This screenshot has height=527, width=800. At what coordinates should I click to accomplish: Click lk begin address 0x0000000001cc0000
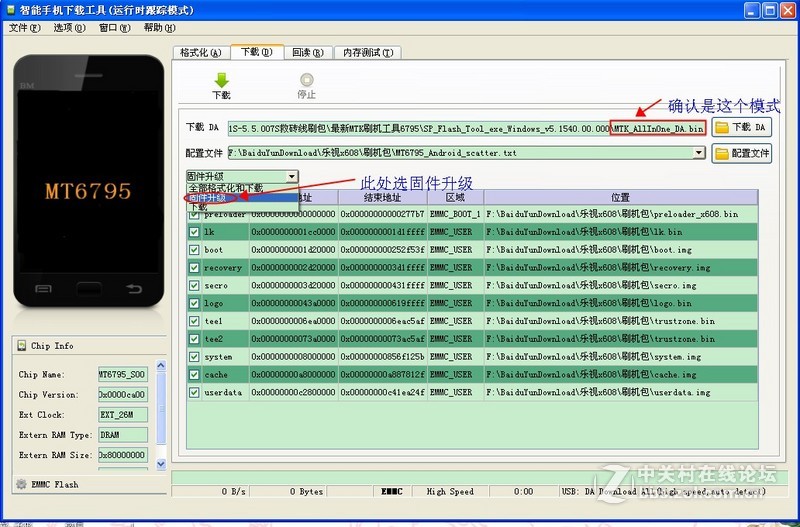[293, 232]
